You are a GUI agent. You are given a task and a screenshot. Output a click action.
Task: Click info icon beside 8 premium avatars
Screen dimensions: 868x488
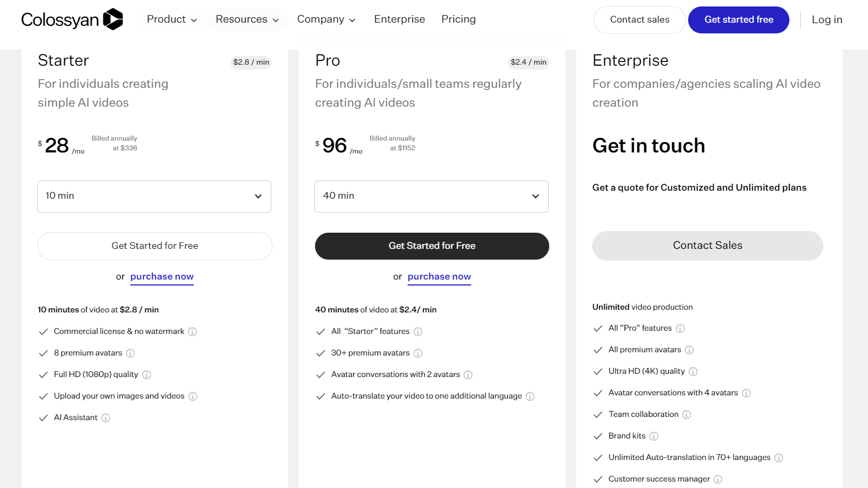click(130, 353)
